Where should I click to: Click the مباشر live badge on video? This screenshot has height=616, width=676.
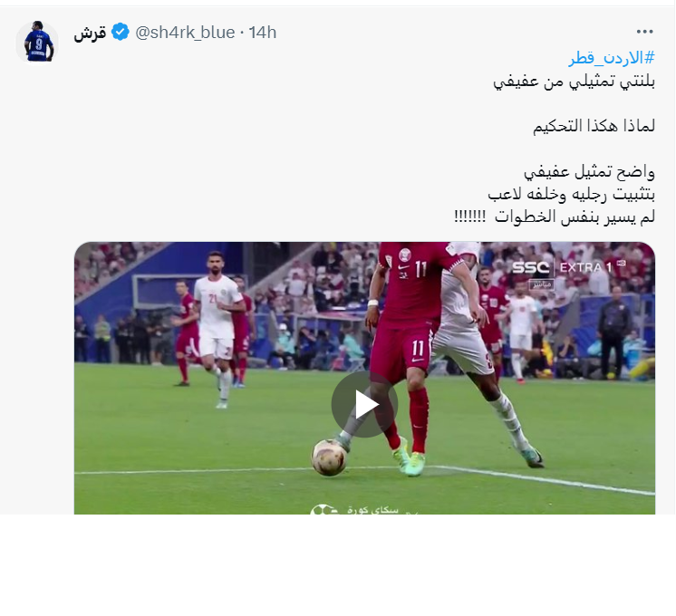(x=542, y=284)
